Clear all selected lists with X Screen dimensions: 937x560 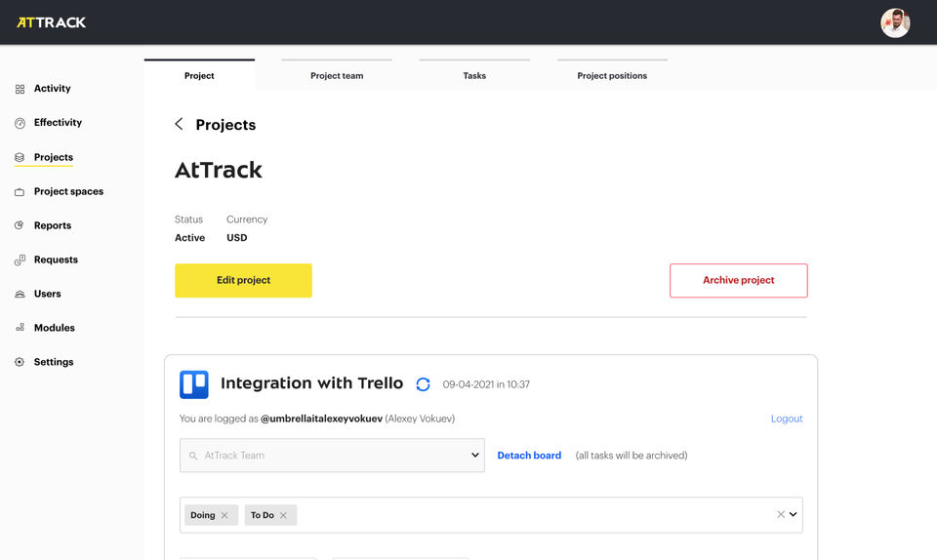coord(781,514)
